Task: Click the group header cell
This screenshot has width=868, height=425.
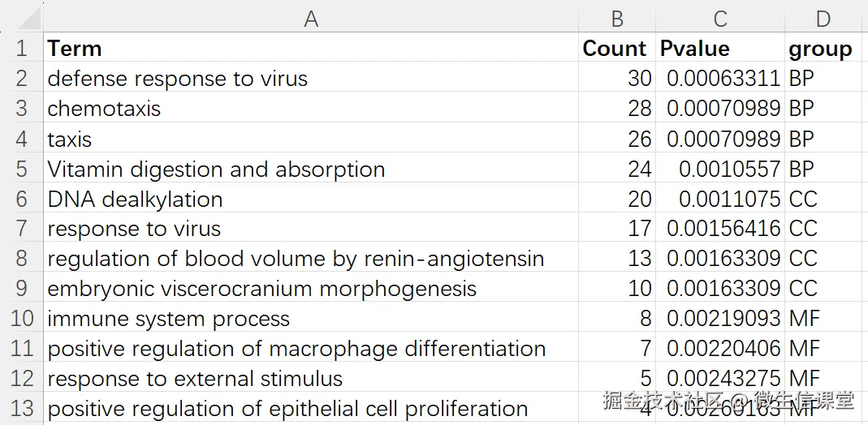Action: [823, 48]
